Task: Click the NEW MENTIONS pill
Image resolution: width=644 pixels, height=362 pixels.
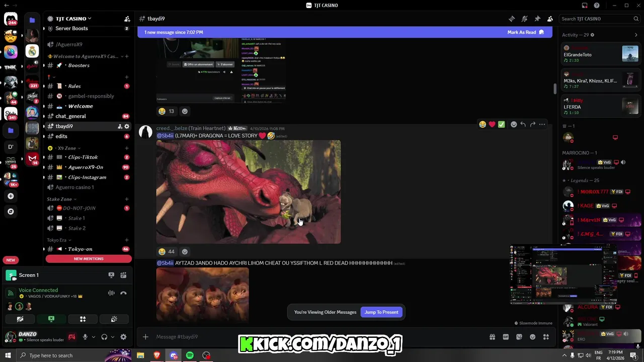Action: (89, 259)
